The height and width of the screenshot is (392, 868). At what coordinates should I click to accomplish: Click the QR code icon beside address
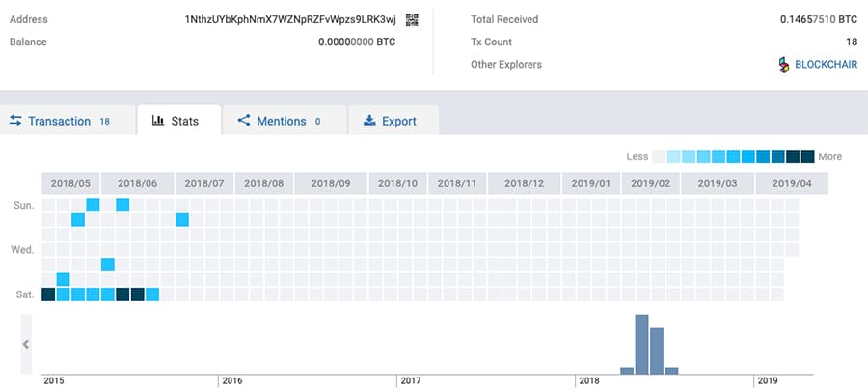tap(413, 19)
